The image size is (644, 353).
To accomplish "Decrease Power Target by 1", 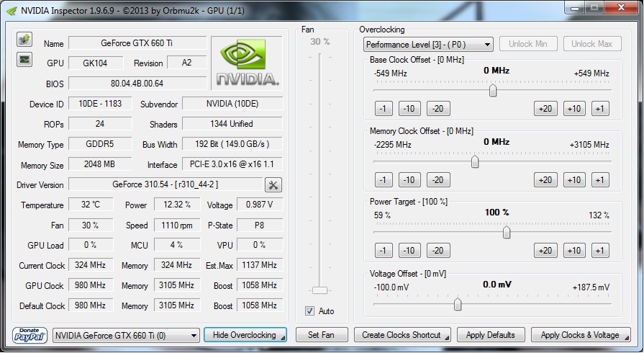I will (384, 251).
